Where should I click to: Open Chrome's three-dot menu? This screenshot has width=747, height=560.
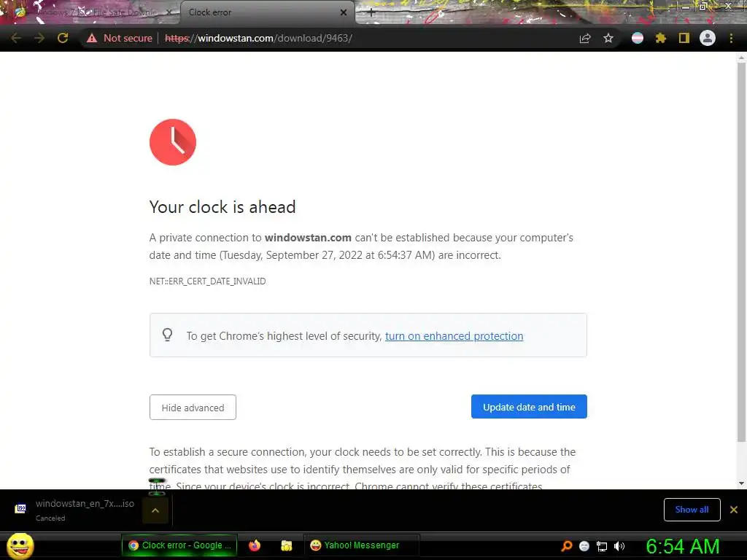pyautogui.click(x=731, y=38)
